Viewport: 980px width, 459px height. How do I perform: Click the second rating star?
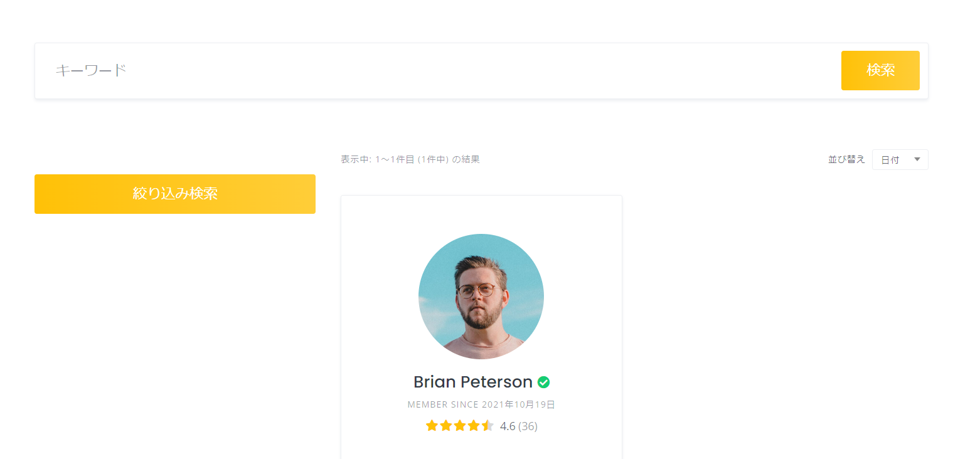[445, 426]
